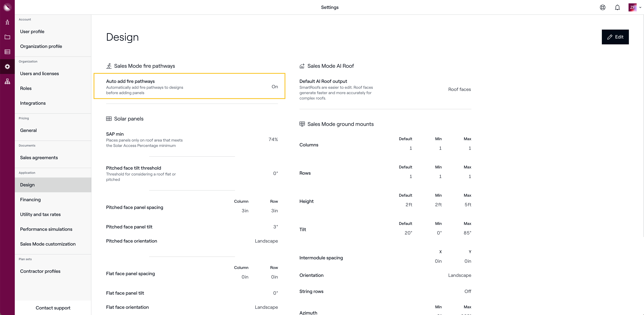Screen dimensions: 644x315
Task: Select Sales Mode customization menu item
Action: coord(48,244)
